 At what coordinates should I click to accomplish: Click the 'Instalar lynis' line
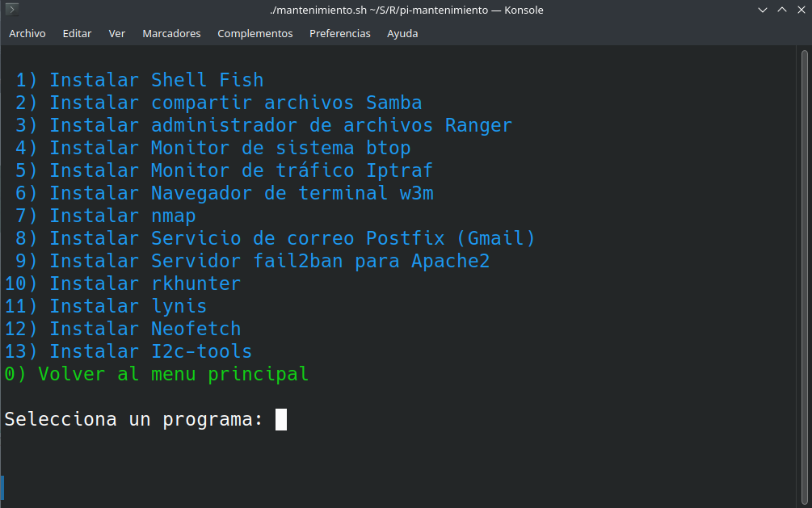pyautogui.click(x=106, y=307)
